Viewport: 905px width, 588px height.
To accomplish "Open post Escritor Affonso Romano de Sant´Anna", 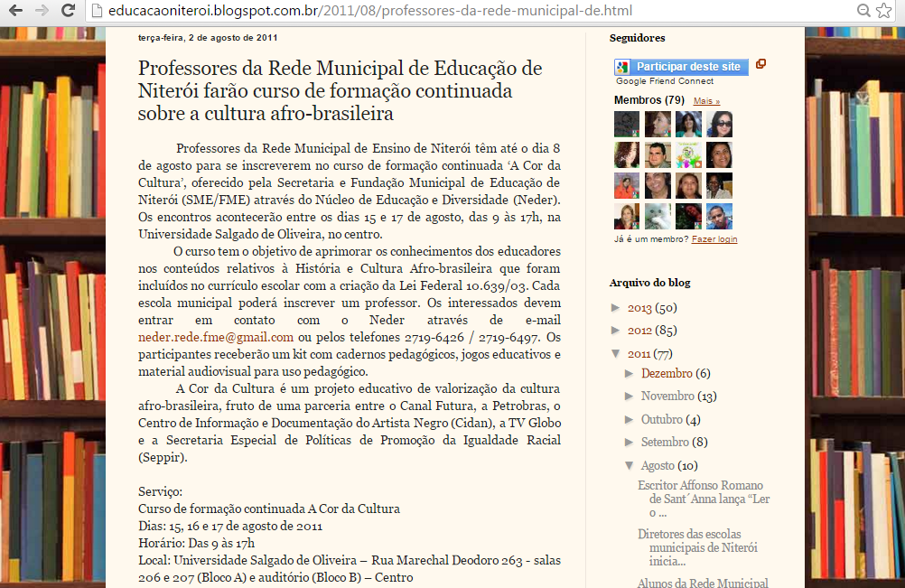I will pyautogui.click(x=704, y=499).
